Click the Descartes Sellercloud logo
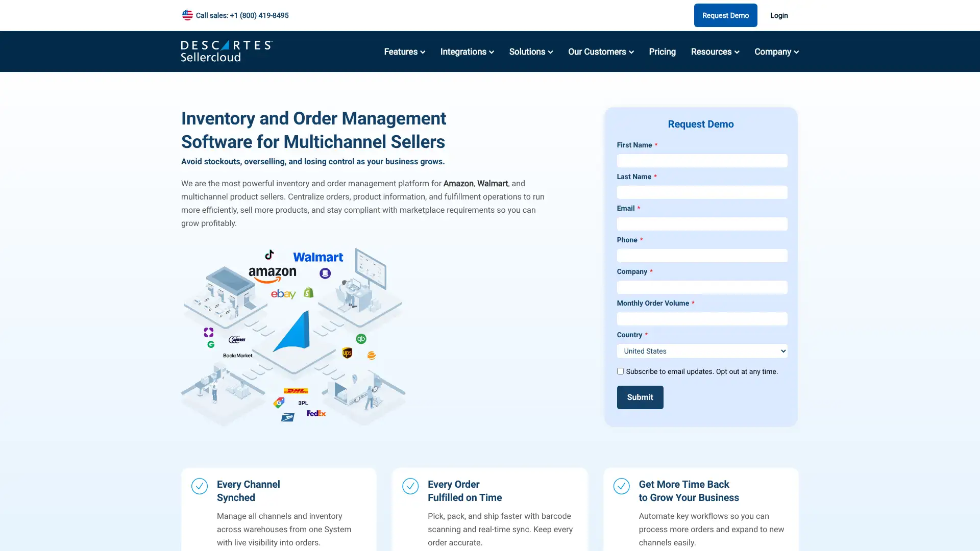The height and width of the screenshot is (551, 980). point(227,52)
